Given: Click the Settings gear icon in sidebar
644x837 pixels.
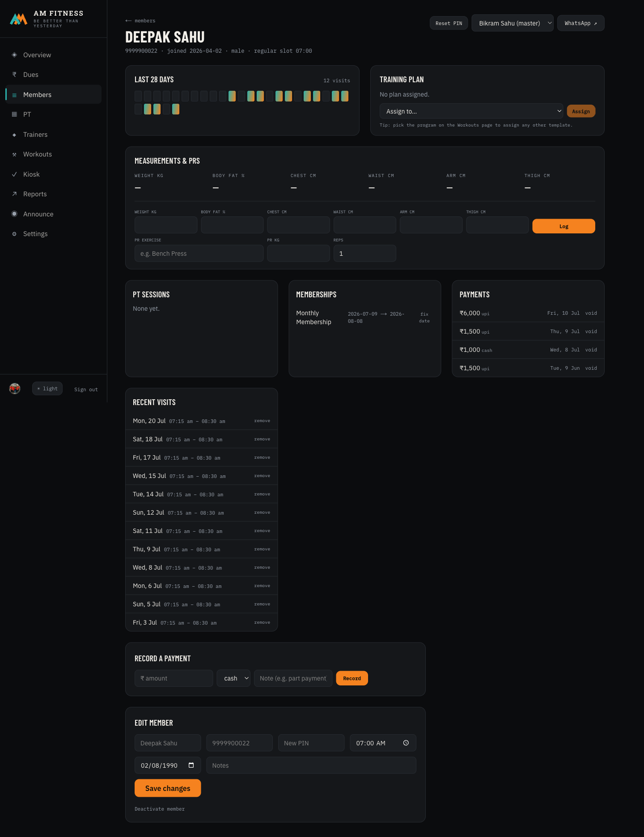Looking at the screenshot, I should pos(14,234).
